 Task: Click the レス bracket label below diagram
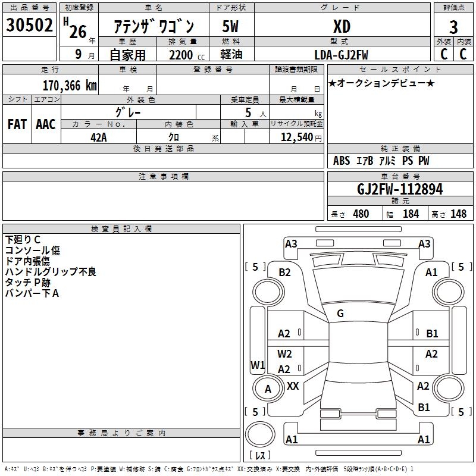(260, 456)
